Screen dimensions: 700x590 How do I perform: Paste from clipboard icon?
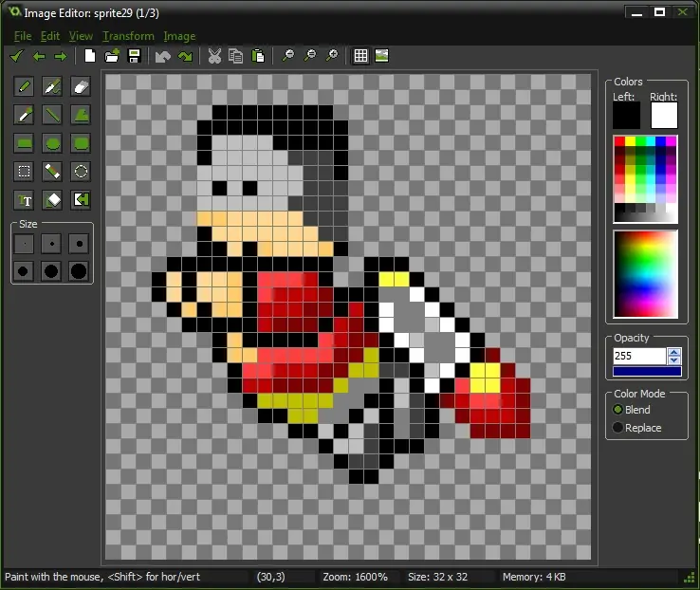[x=258, y=56]
